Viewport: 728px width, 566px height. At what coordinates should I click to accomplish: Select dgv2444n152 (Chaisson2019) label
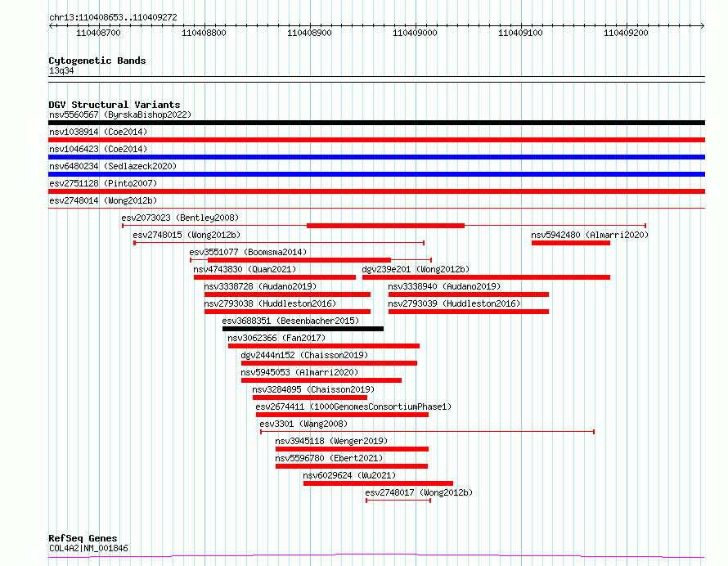(x=304, y=355)
